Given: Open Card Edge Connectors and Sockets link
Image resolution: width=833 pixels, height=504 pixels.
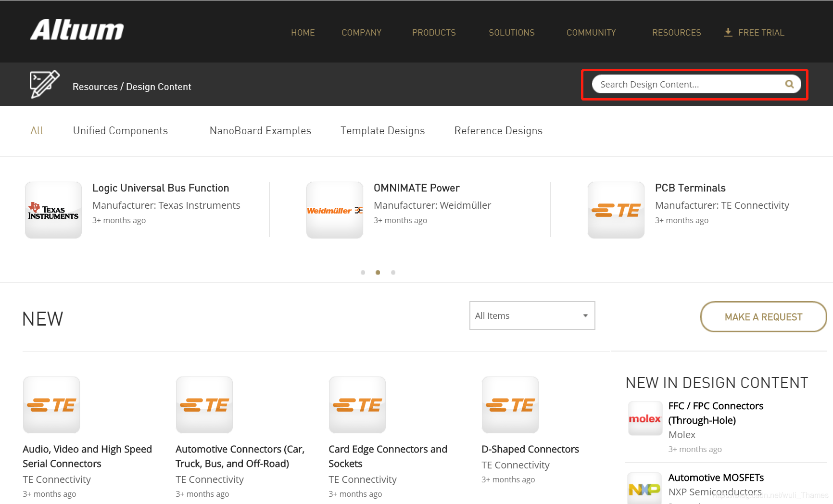Looking at the screenshot, I should click(388, 456).
